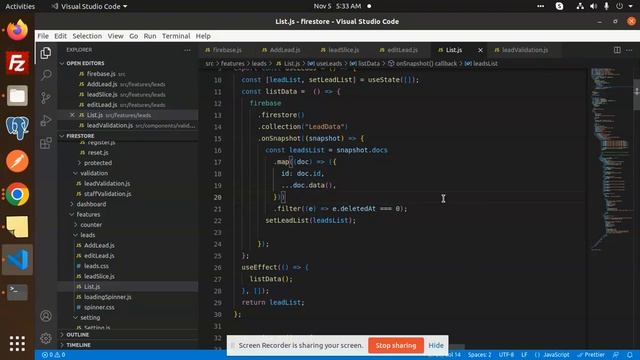
Task: Click the Stop sharing button
Action: 396,345
